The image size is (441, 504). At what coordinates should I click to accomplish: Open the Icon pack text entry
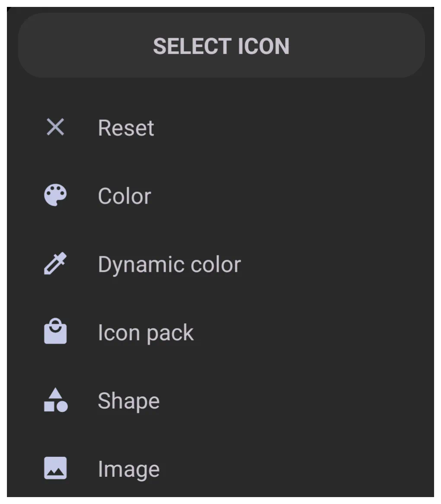click(146, 333)
